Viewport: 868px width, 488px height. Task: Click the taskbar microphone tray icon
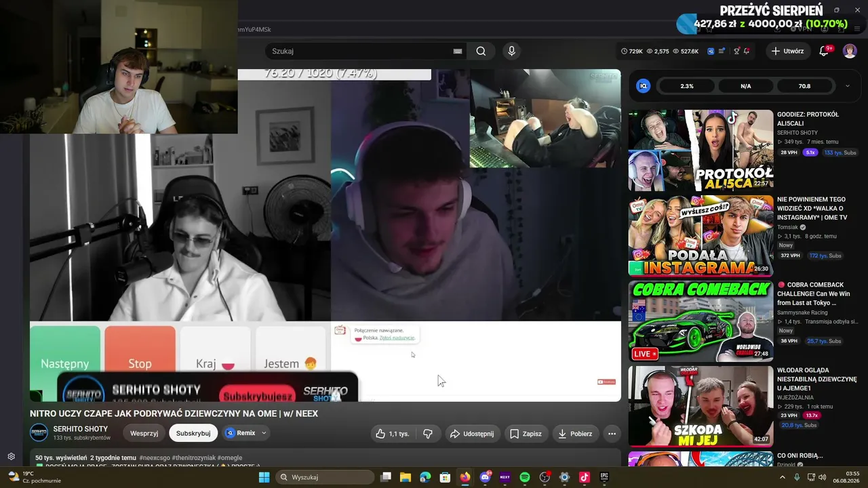797,477
